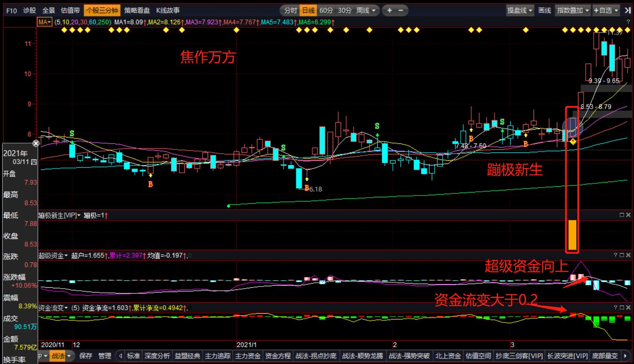The image size is (634, 364).
Task: Click the yellow diamond marker inside blue circle
Action: 573,141
